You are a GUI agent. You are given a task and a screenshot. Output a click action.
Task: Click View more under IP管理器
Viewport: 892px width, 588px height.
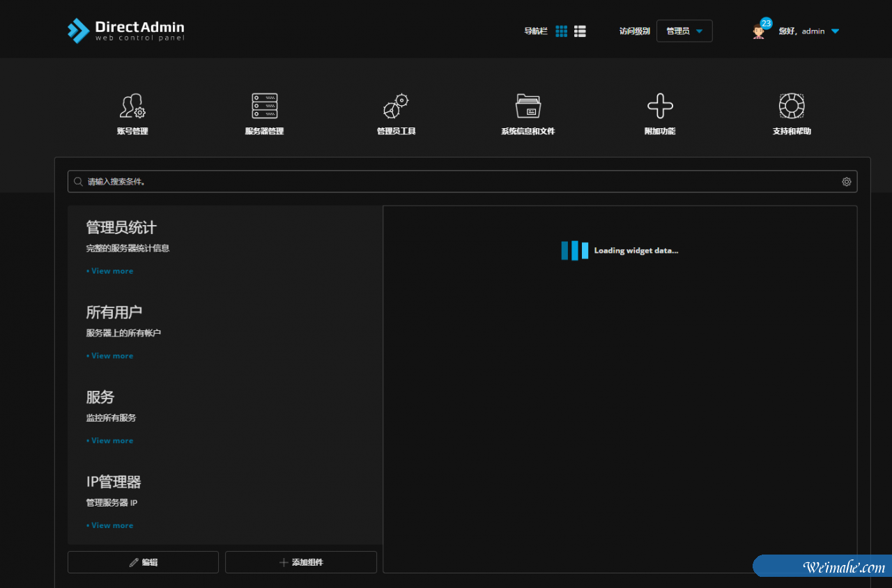click(111, 525)
